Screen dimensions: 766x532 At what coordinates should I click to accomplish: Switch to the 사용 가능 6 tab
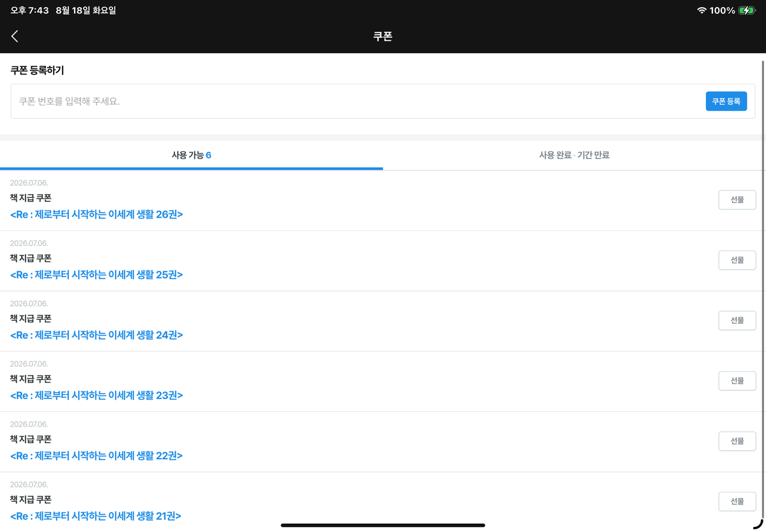click(x=192, y=155)
